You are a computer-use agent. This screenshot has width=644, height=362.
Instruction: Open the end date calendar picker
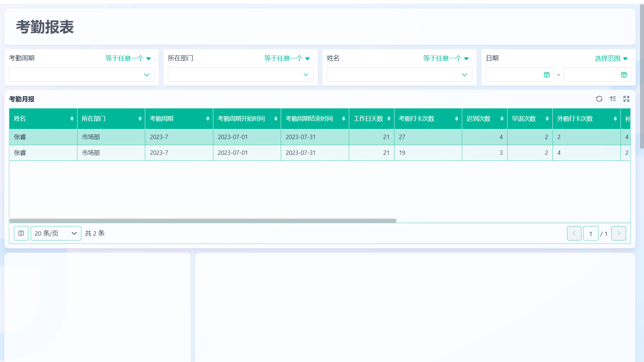point(624,75)
